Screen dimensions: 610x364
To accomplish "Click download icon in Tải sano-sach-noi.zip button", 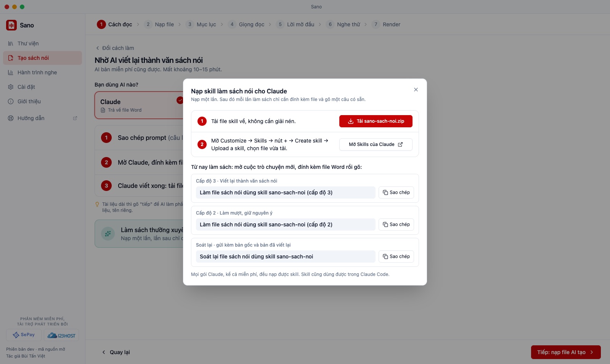I will [x=351, y=121].
